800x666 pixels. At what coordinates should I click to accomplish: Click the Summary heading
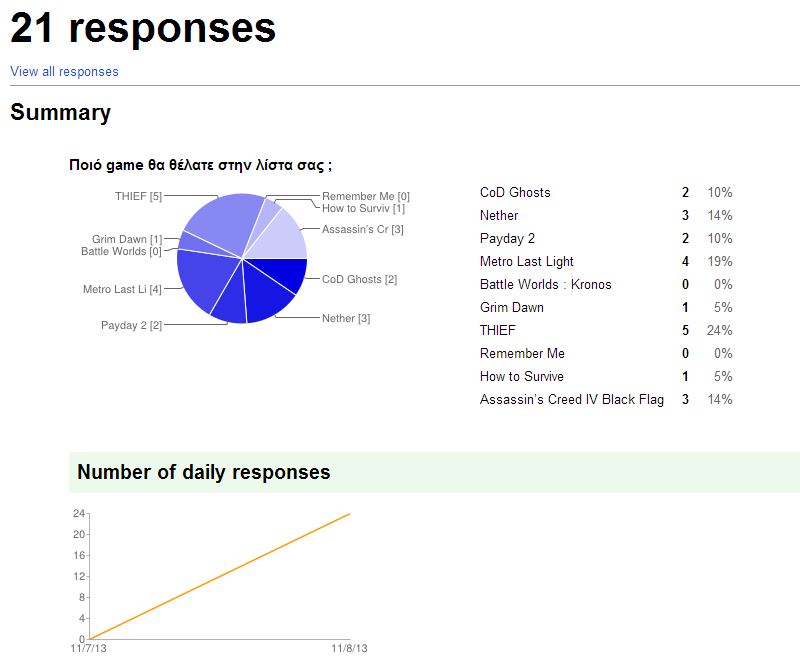(x=60, y=112)
